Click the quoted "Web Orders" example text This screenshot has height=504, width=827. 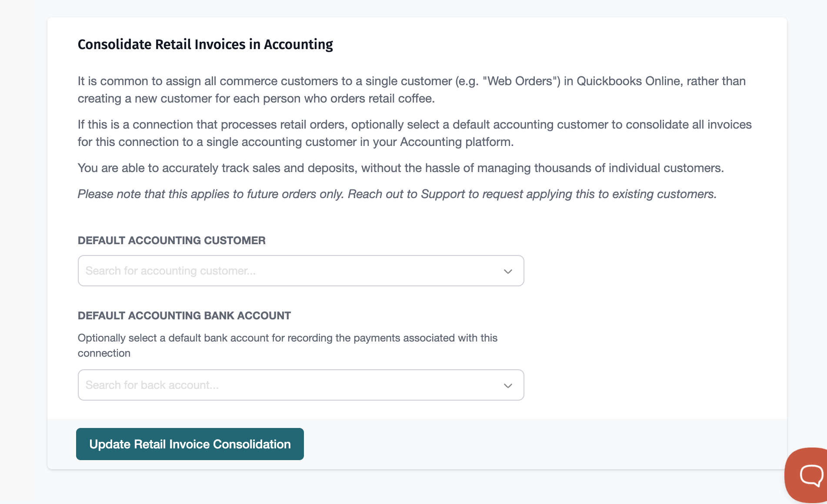point(521,81)
